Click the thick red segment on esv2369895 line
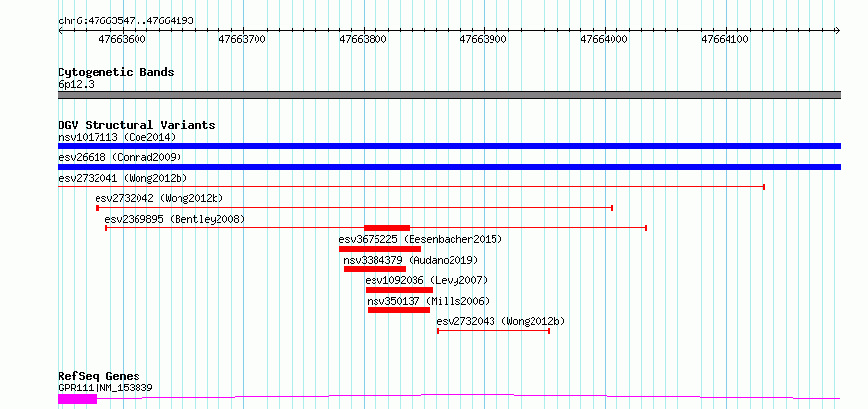Screen dimensions: 868x409 point(386,228)
